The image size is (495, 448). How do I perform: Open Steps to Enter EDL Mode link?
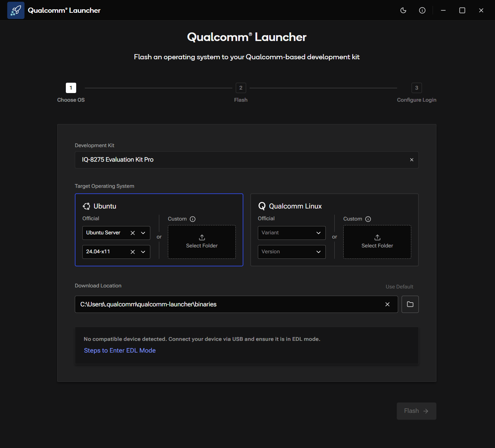[x=120, y=350]
